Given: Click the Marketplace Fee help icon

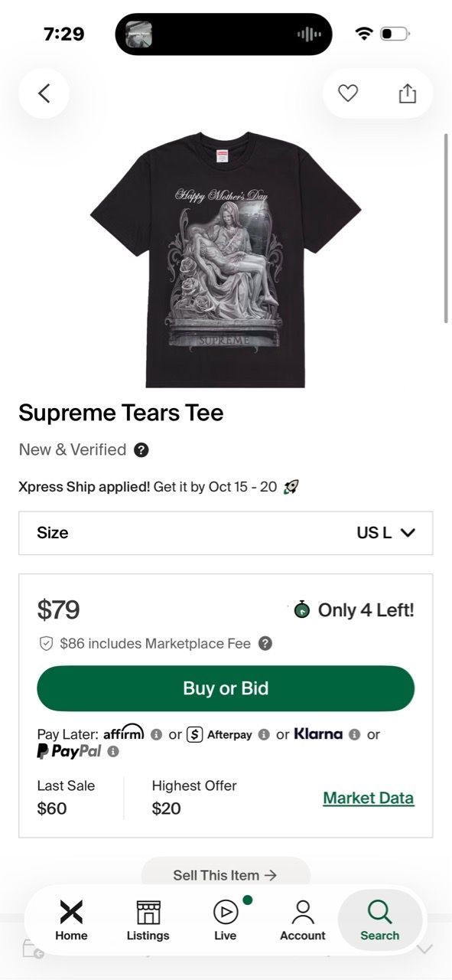Looking at the screenshot, I should 265,644.
